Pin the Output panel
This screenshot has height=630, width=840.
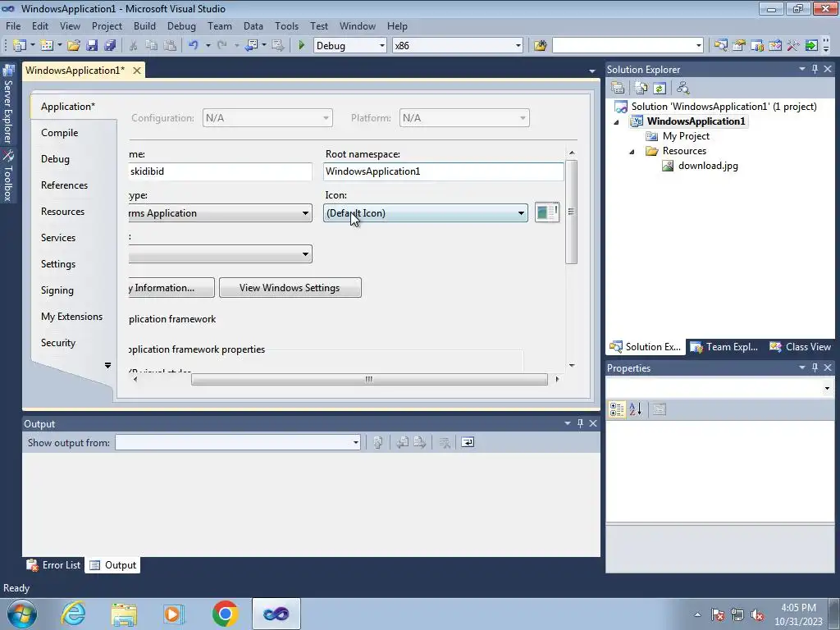580,423
